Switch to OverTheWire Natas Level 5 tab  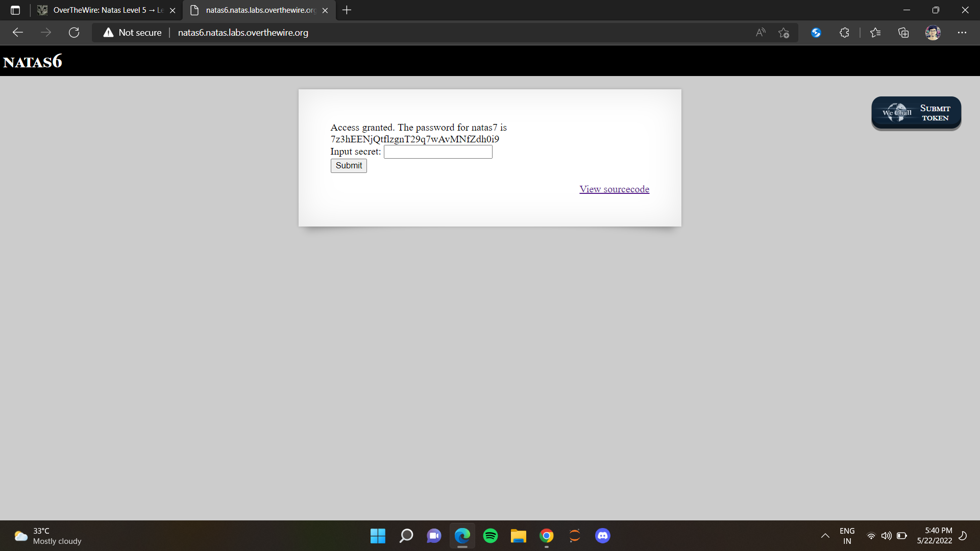pyautogui.click(x=102, y=10)
